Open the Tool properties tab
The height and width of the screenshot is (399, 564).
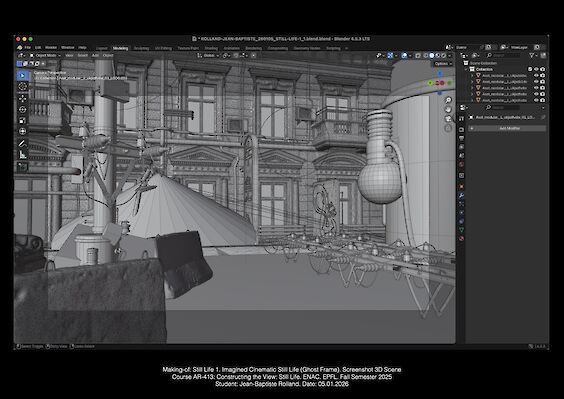(x=461, y=119)
